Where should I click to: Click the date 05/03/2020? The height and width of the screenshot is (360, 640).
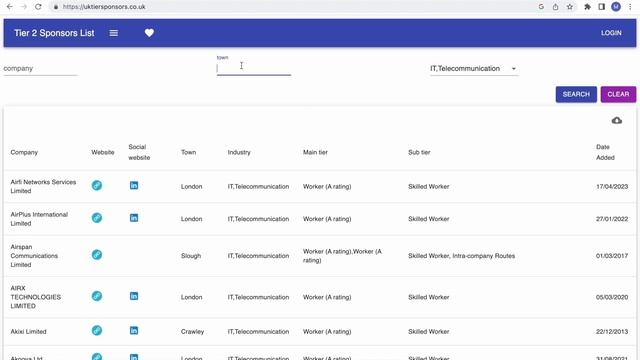[612, 297]
